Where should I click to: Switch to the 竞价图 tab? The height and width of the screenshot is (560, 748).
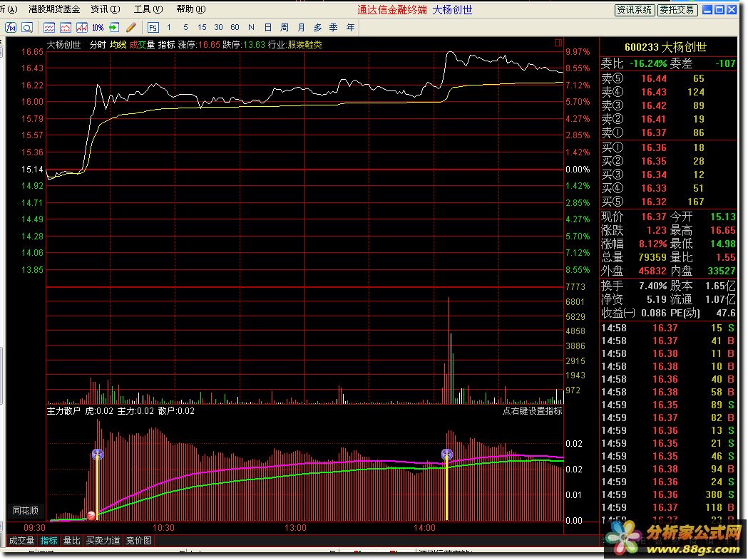(139, 541)
